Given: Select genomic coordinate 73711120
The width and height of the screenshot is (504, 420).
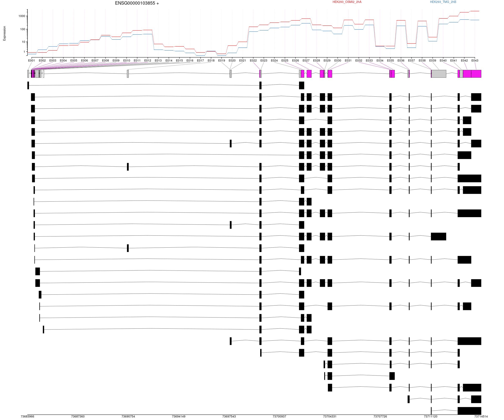Looking at the screenshot, I should coord(431,417).
